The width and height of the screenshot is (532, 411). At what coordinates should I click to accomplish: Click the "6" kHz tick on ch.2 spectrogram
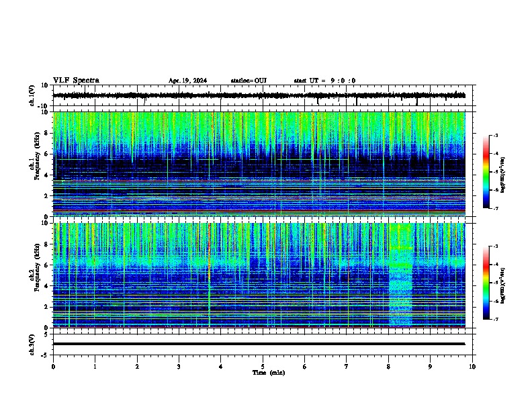[x=46, y=265]
